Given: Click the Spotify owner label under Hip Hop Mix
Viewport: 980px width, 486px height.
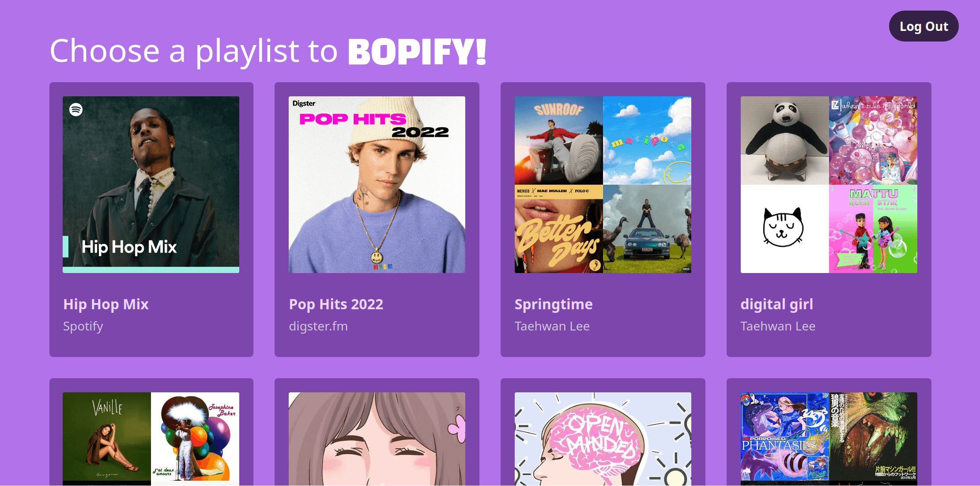Looking at the screenshot, I should click(x=83, y=326).
